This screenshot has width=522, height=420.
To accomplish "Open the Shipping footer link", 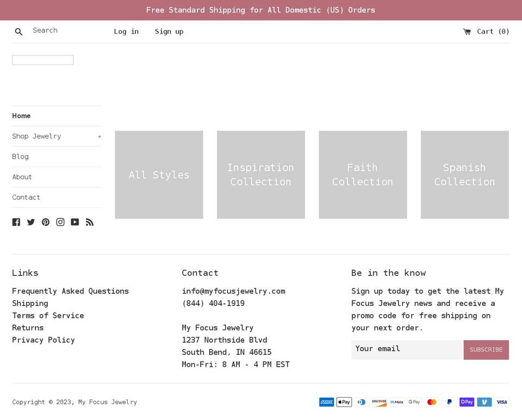I will [x=30, y=304].
